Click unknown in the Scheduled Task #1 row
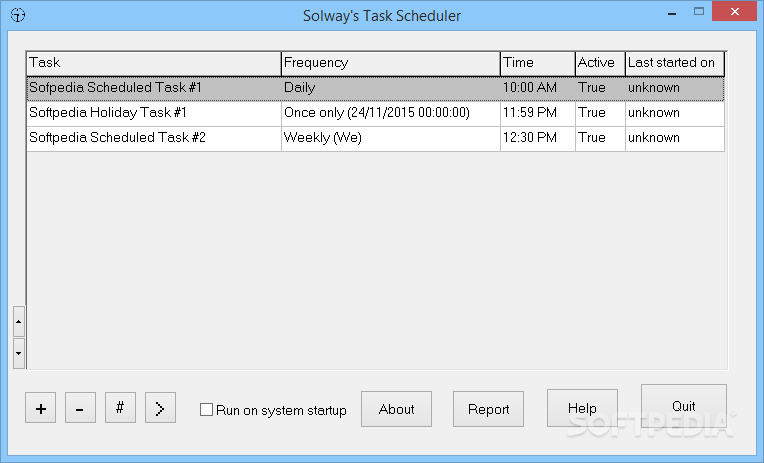Image resolution: width=764 pixels, height=463 pixels. [x=675, y=88]
